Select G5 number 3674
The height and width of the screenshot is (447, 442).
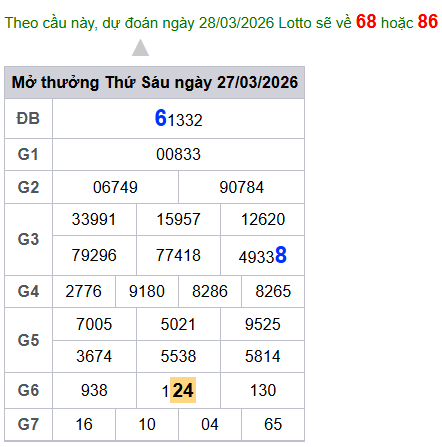[94, 356]
